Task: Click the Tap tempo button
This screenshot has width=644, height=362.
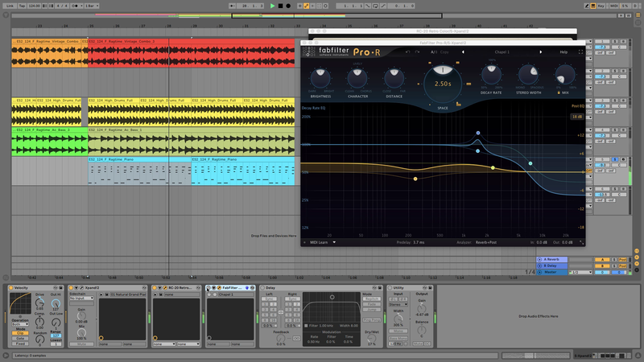Action: [23, 6]
